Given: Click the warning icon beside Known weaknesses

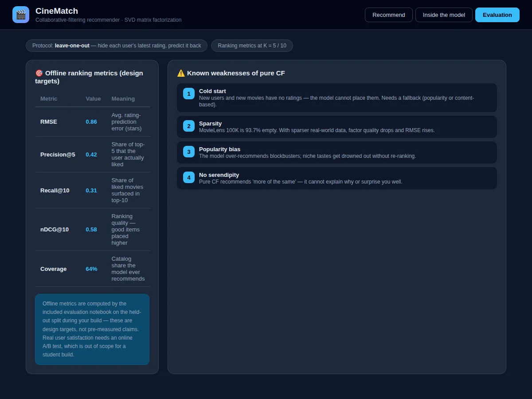Looking at the screenshot, I should click(181, 73).
